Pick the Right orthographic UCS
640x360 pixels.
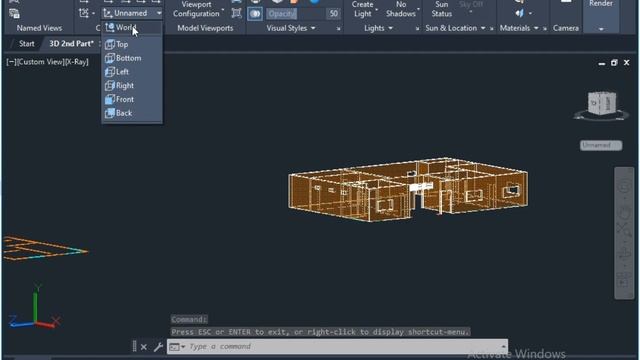[x=131, y=86]
